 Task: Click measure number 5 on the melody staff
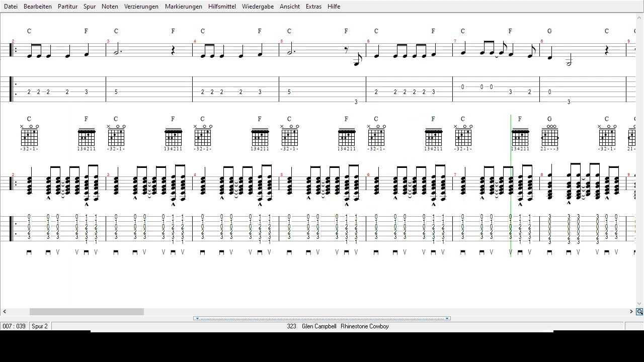pos(282,41)
